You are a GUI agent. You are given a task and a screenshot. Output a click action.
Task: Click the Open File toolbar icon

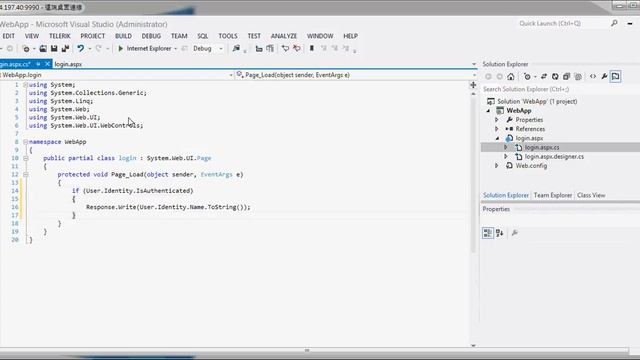(43, 49)
